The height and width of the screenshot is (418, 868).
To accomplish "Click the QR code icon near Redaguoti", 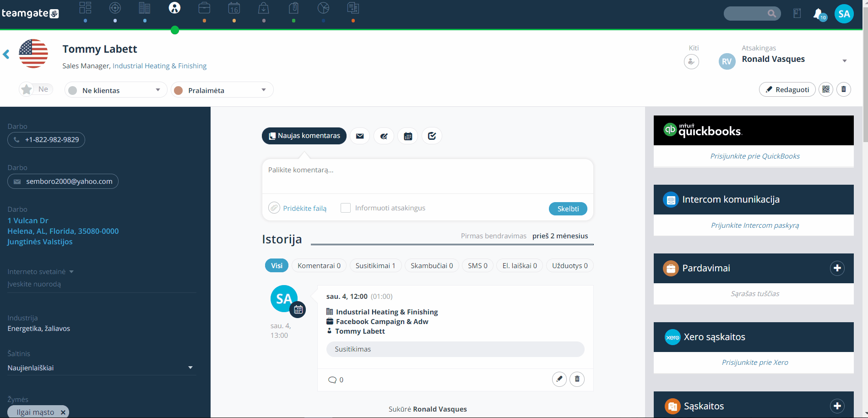I will pyautogui.click(x=826, y=89).
